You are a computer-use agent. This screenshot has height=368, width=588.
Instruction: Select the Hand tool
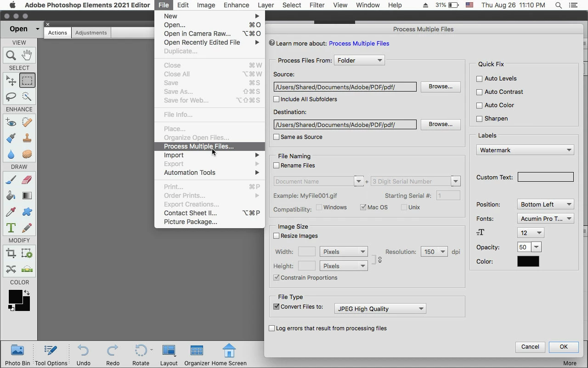pyautogui.click(x=27, y=55)
